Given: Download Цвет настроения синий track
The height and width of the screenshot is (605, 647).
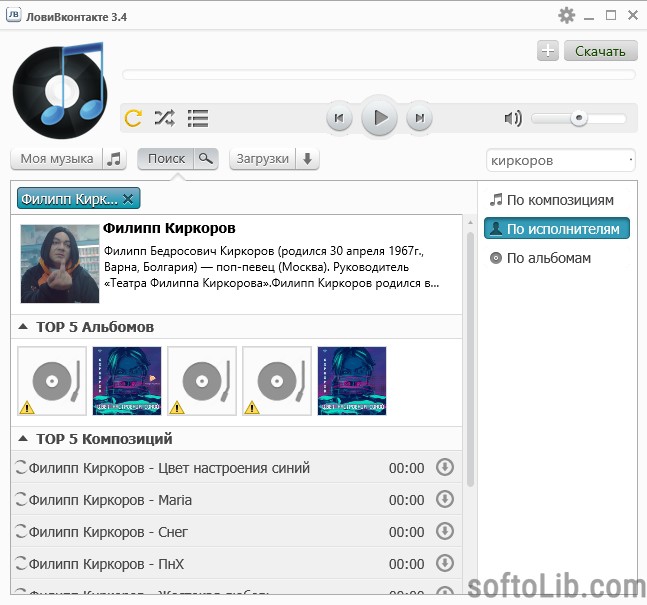Looking at the screenshot, I should (x=445, y=468).
